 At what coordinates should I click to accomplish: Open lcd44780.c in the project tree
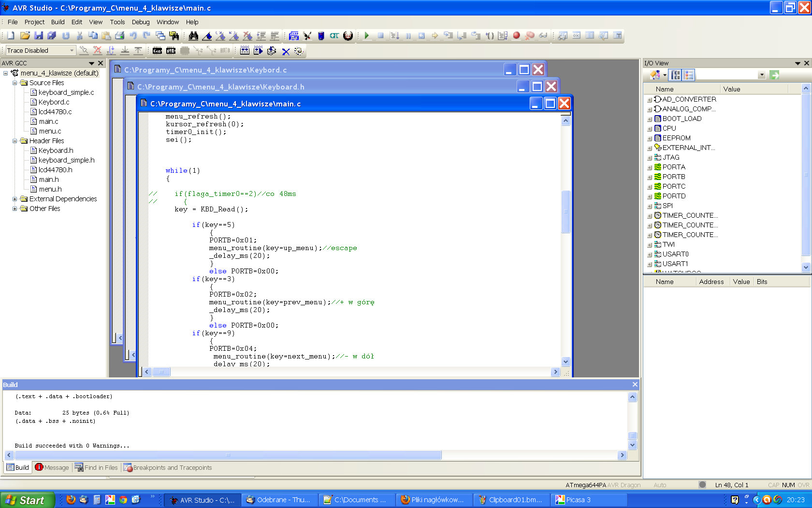click(55, 112)
